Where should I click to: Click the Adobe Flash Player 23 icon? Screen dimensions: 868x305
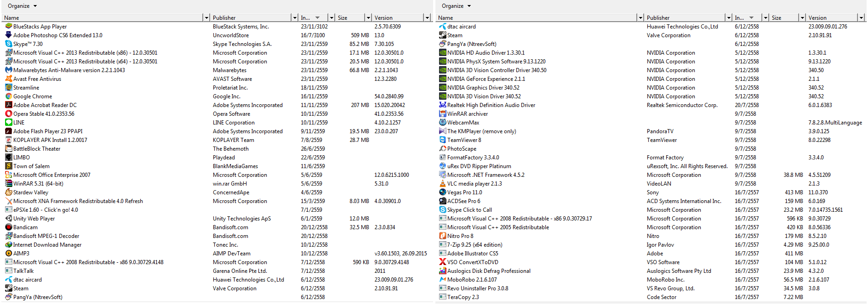9,131
